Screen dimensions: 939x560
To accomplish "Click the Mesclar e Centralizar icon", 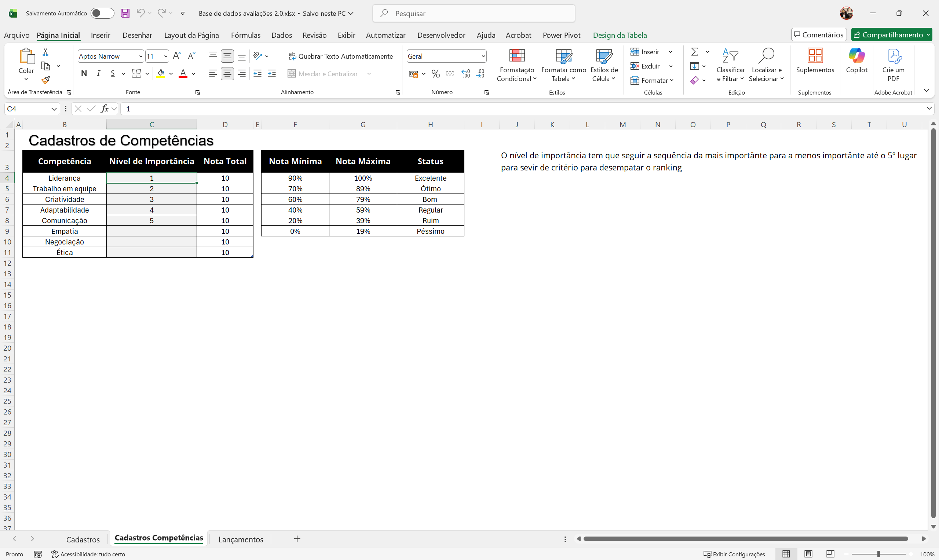I will [291, 74].
